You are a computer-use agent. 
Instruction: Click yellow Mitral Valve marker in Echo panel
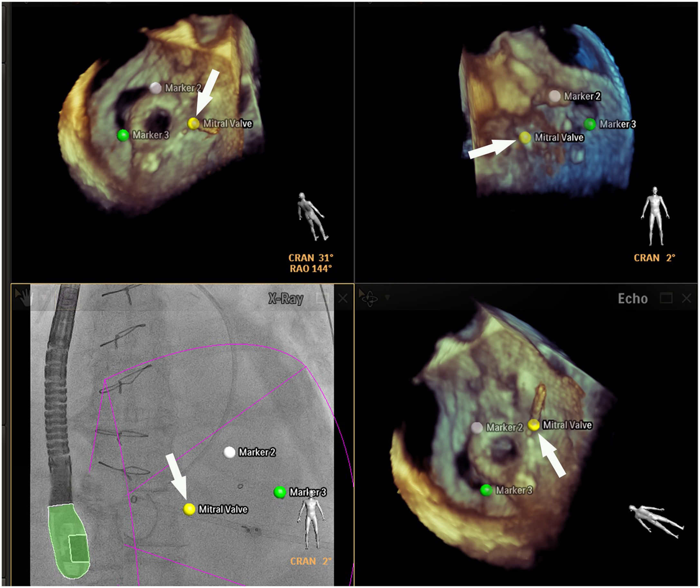(x=533, y=425)
